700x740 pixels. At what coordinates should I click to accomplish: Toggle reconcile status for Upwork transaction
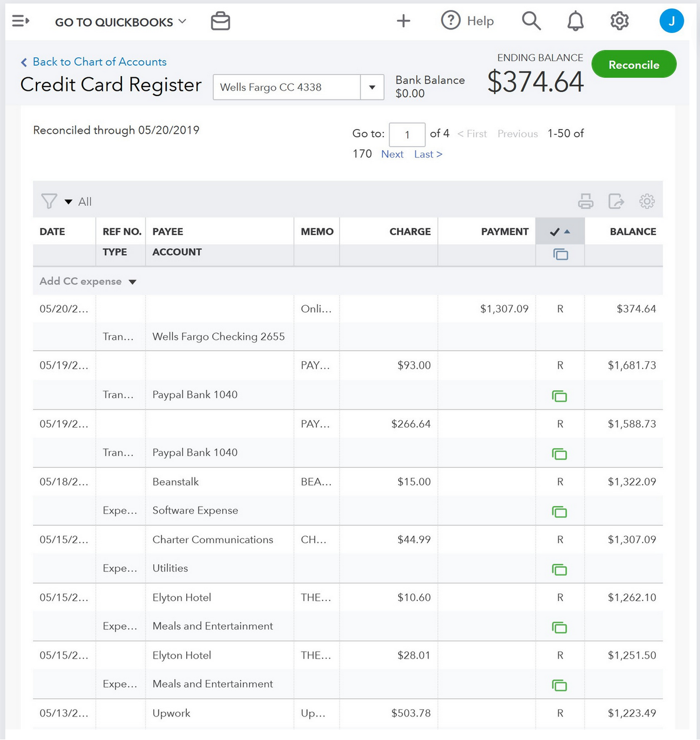[x=560, y=713]
